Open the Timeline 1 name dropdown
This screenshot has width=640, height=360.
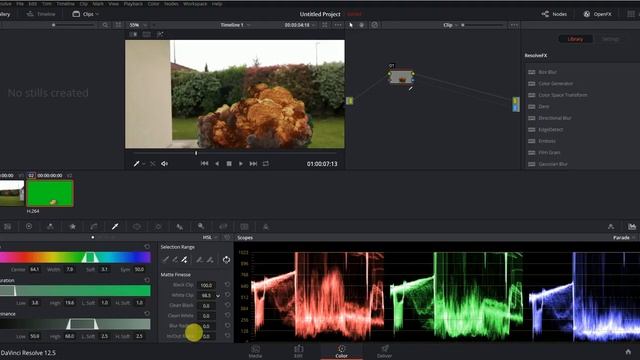(235, 25)
